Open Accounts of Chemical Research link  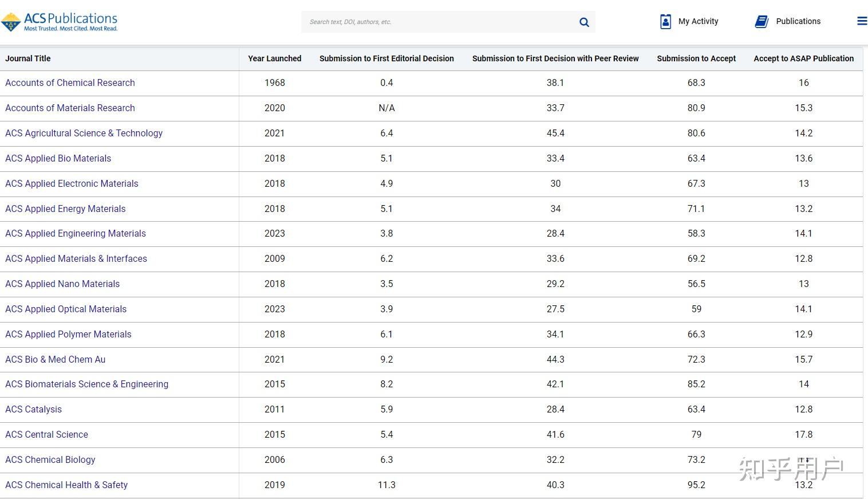coord(70,83)
